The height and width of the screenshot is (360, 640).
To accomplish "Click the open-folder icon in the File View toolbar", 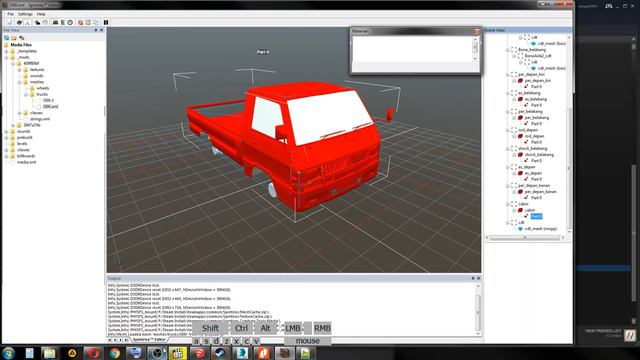I will click(14, 38).
